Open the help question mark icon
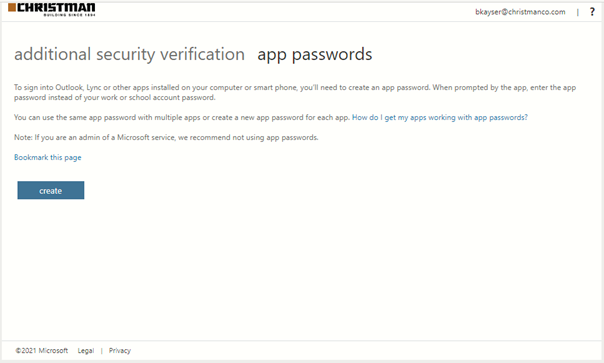Viewport: 604px width, 363px height. point(592,12)
